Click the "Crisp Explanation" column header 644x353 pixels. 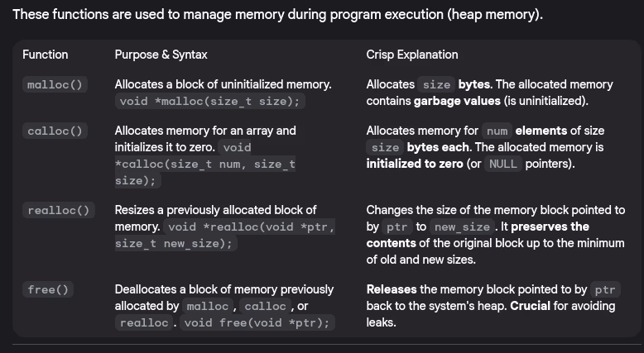click(x=411, y=55)
